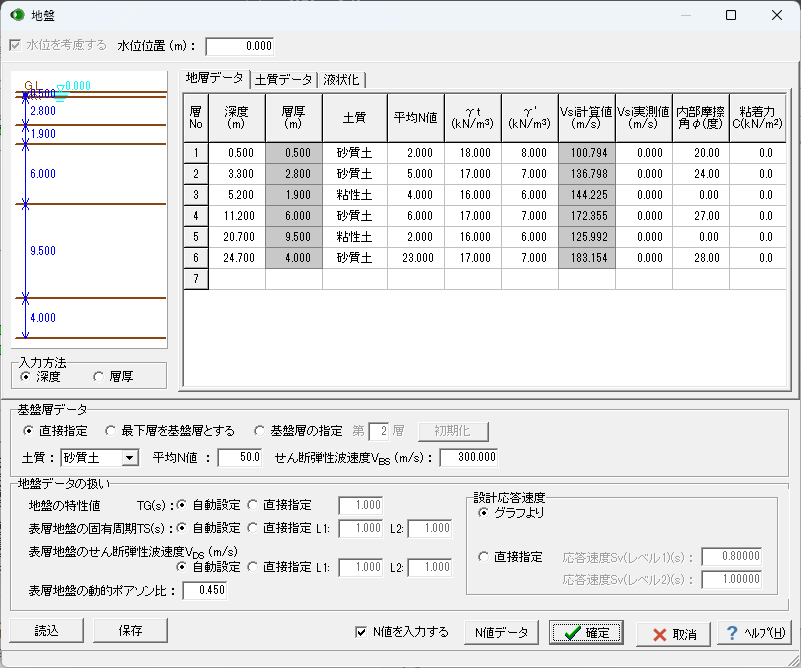The image size is (801, 668).
Task: Click the application icon in title bar
Action: (x=16, y=15)
